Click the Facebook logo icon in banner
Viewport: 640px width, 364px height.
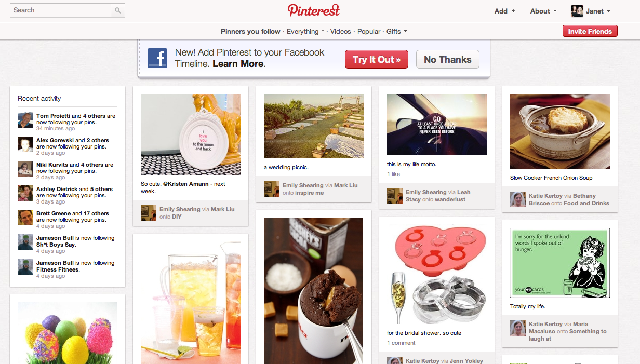pos(157,58)
